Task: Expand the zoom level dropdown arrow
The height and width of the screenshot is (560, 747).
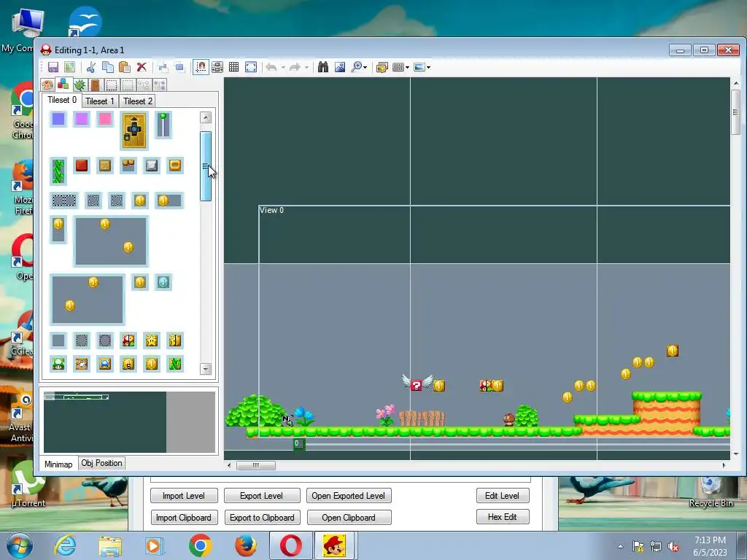Action: 365,68
